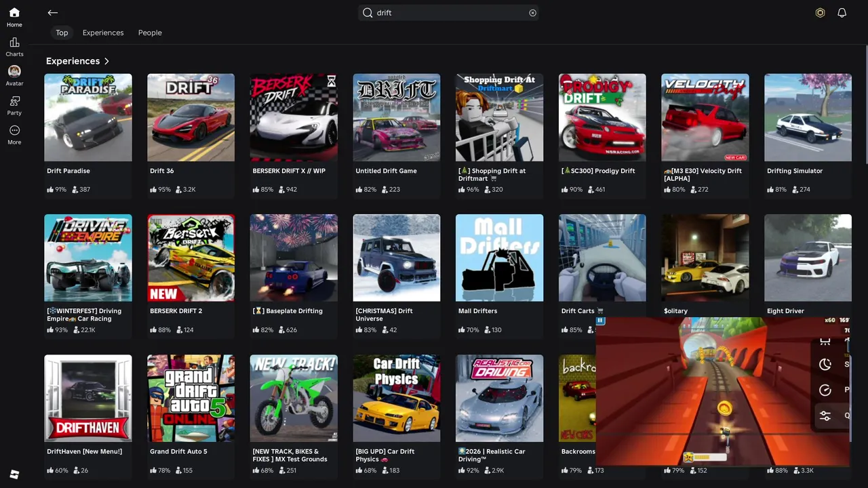This screenshot has width=868, height=488.
Task: Click the 'Grand Drift Auto 5' title text
Action: pos(178,451)
